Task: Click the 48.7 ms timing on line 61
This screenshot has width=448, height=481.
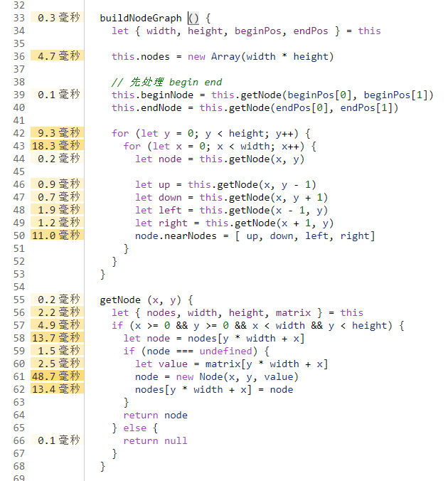Action: [x=57, y=376]
